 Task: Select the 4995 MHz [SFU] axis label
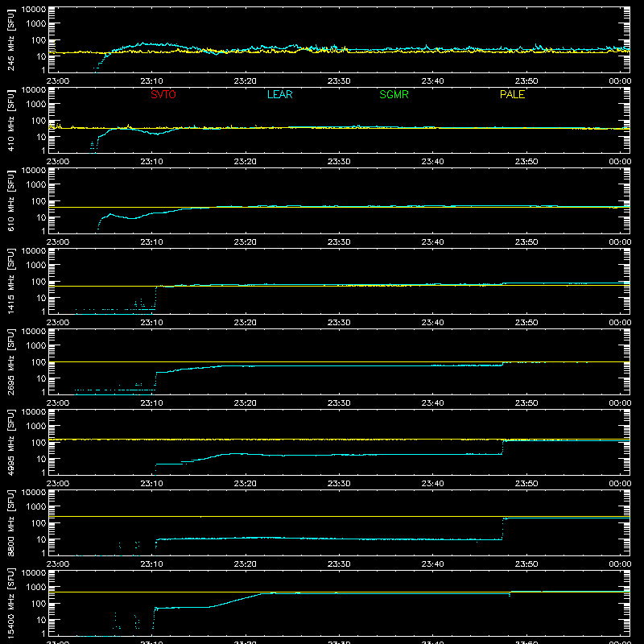[x=11, y=442]
